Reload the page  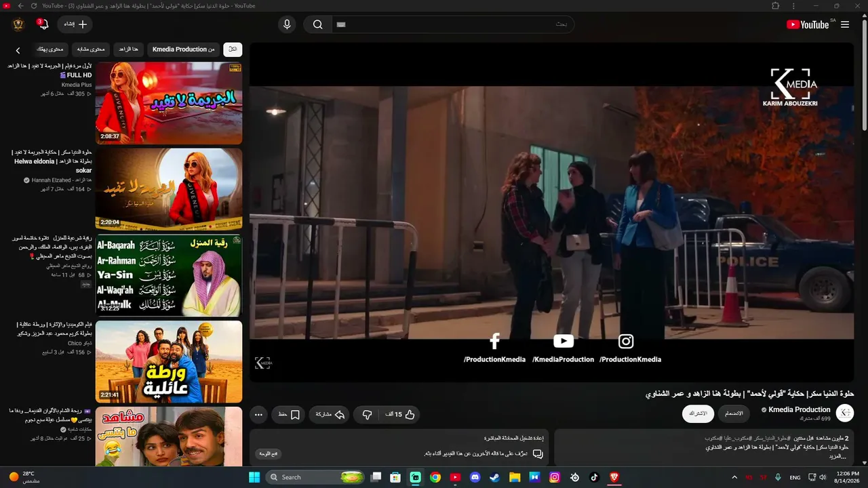(x=35, y=5)
